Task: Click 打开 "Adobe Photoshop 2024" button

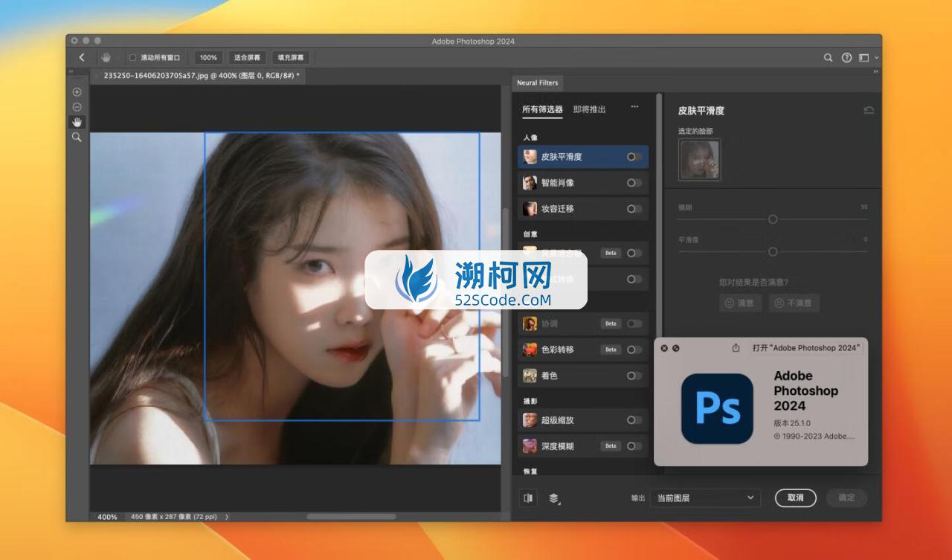Action: [805, 348]
